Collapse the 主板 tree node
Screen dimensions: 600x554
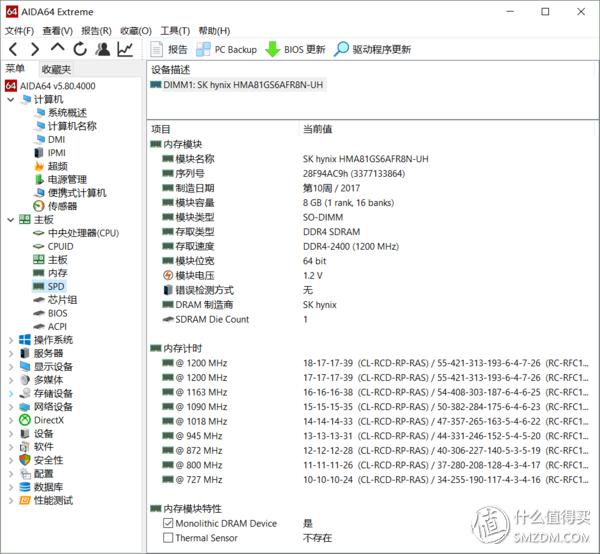(11, 220)
